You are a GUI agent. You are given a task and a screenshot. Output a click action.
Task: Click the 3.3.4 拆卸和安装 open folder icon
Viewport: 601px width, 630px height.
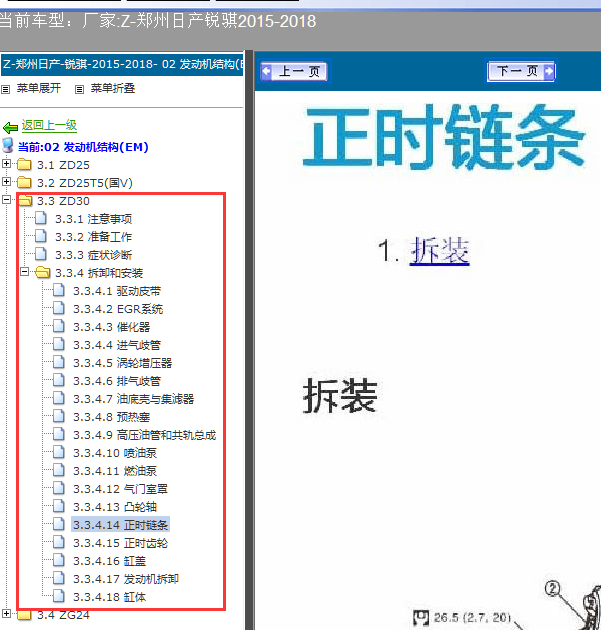point(43,272)
